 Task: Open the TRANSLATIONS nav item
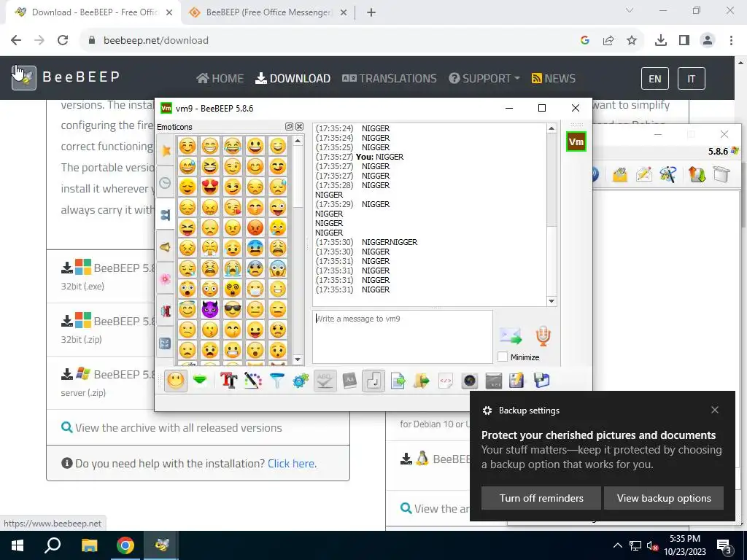coord(390,79)
